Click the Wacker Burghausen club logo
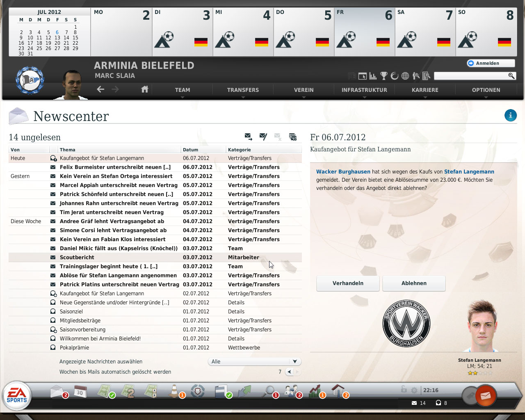The height and width of the screenshot is (420, 525). click(x=406, y=323)
